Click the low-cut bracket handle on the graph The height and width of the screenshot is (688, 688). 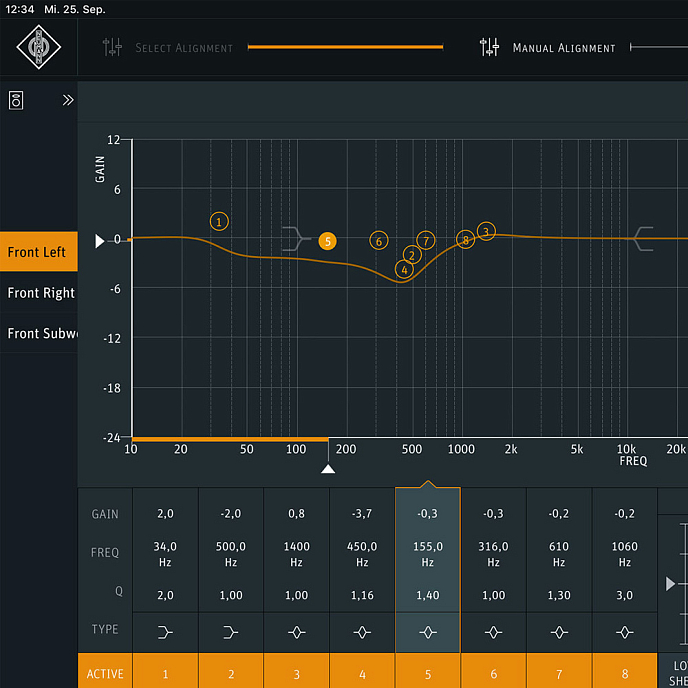pos(293,238)
